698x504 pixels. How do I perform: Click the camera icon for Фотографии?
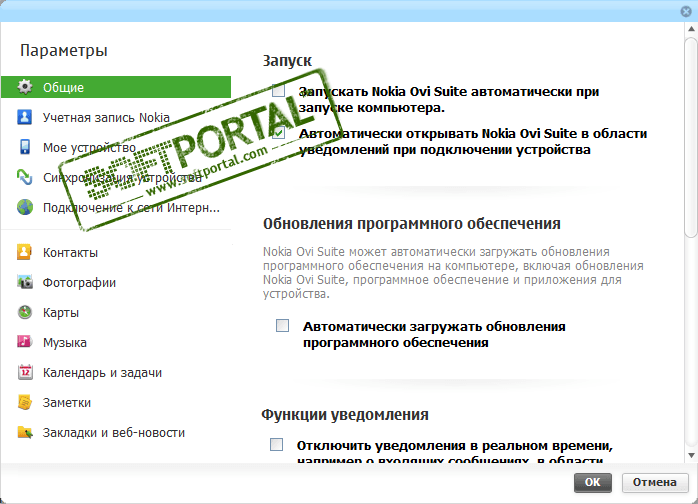25,282
